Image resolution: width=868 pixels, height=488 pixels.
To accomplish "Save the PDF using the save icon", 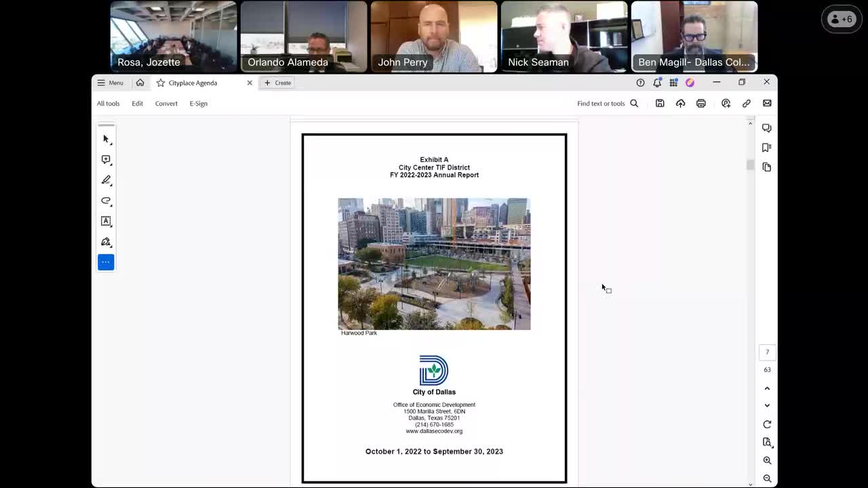I will pyautogui.click(x=660, y=103).
